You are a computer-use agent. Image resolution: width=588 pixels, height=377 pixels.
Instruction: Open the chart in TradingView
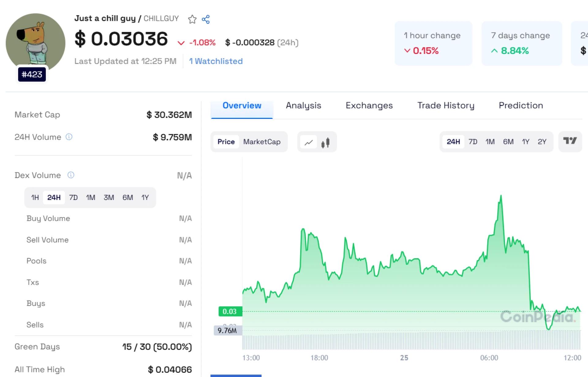(570, 142)
